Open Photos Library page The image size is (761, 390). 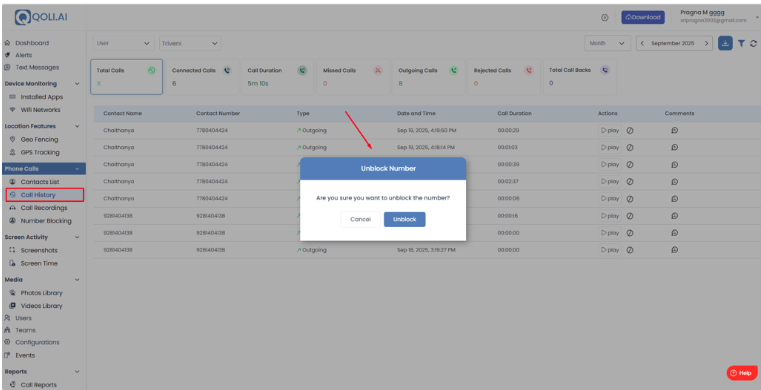point(41,293)
